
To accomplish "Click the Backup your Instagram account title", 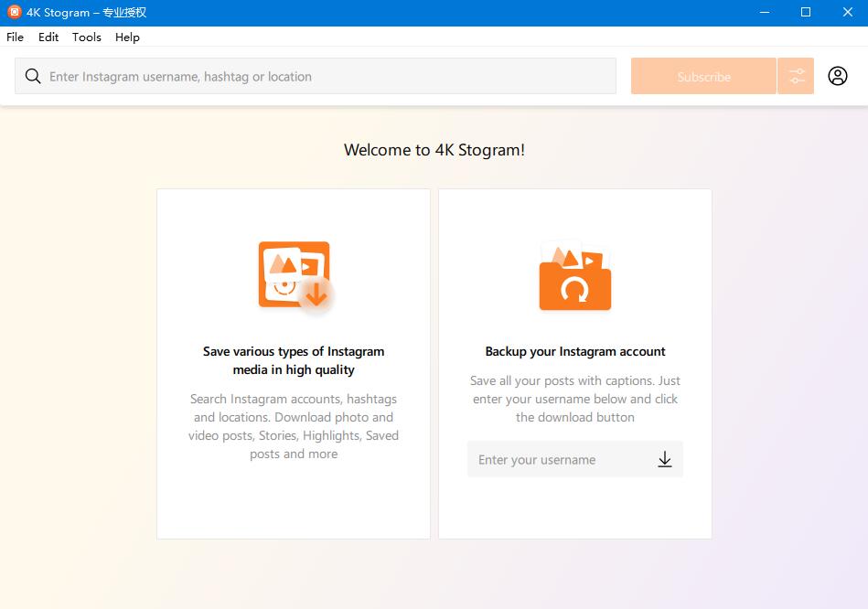I will click(575, 351).
